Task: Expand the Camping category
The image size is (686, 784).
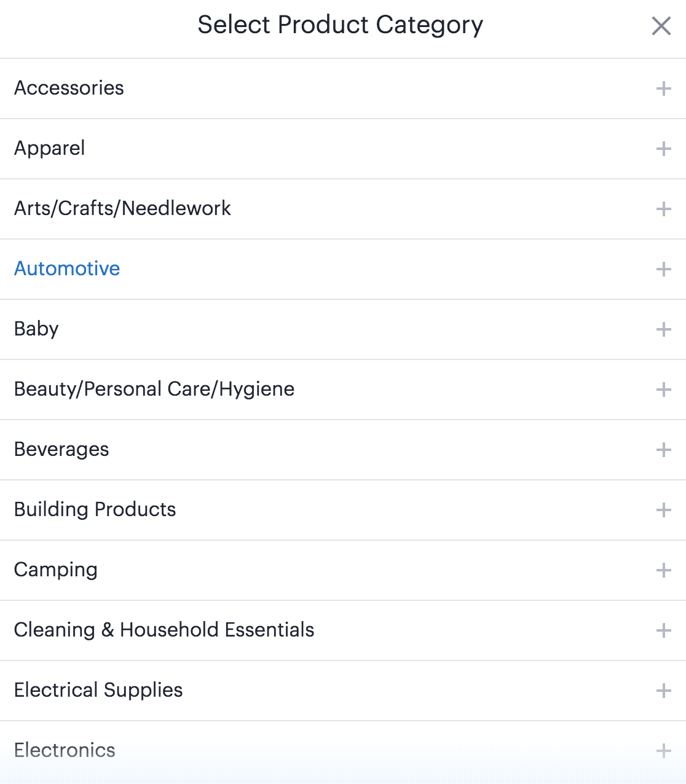Action: tap(663, 570)
